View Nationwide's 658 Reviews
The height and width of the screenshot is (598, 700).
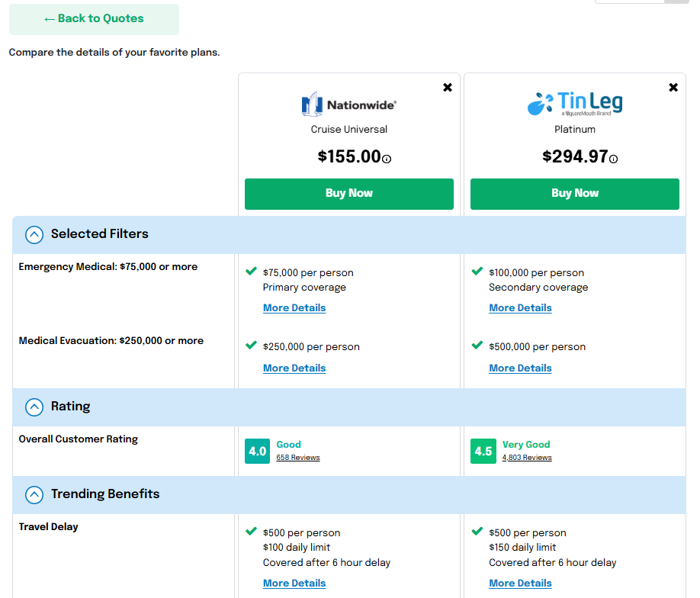point(298,458)
